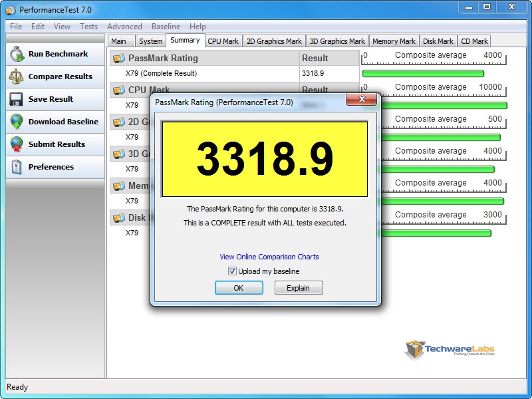532x399 pixels.
Task: Open the 2D Graphics Mark tab
Action: pos(274,41)
